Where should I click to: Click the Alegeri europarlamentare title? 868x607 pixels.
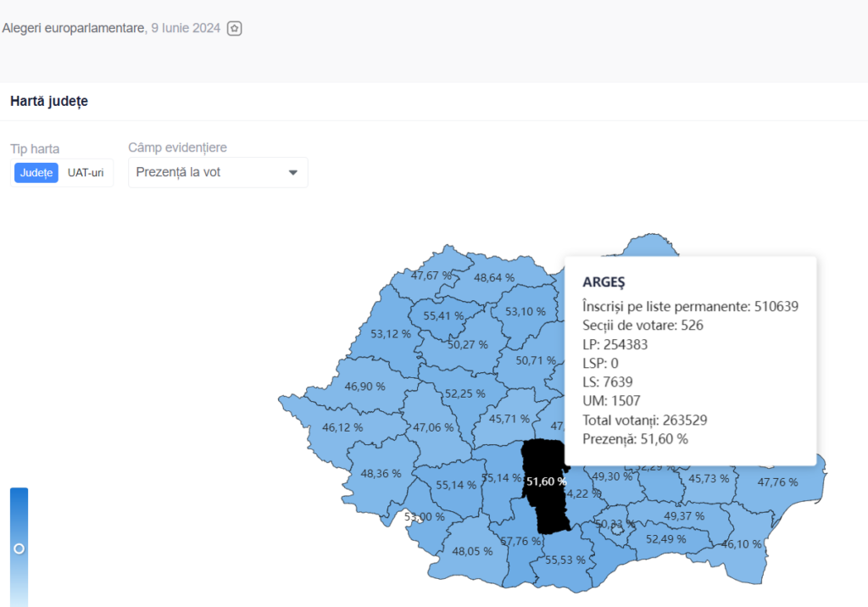coord(74,28)
